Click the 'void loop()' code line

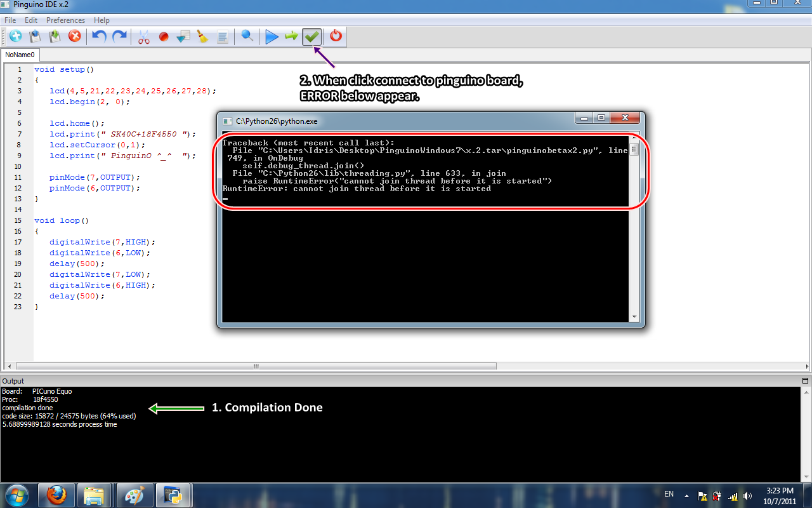pos(62,220)
